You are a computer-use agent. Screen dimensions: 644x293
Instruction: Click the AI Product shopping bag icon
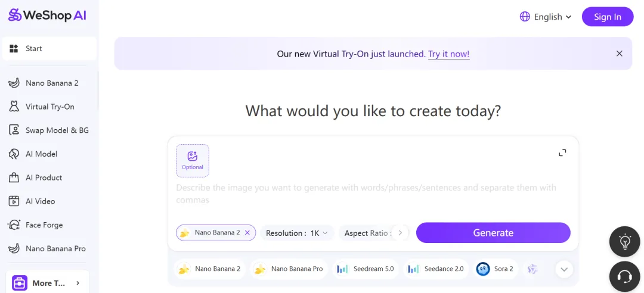pos(14,177)
